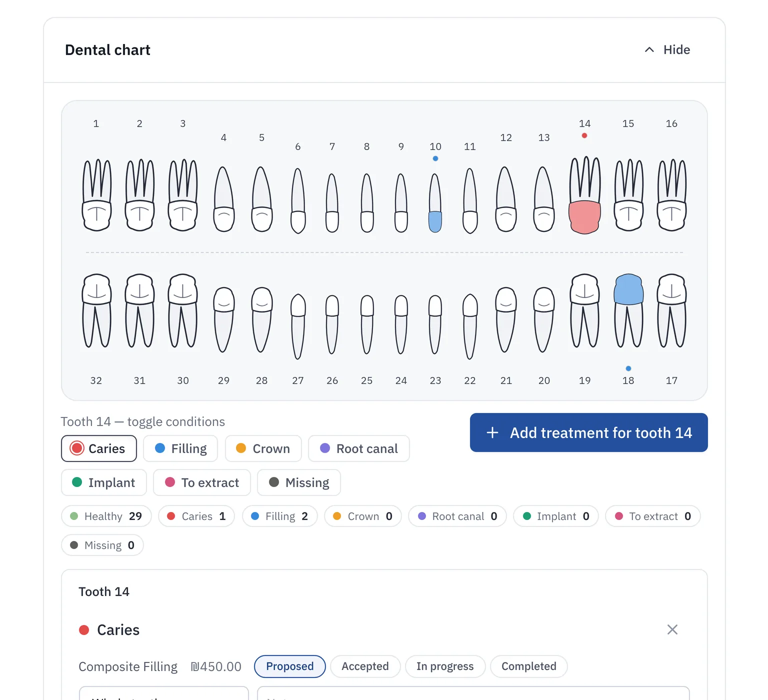The width and height of the screenshot is (768, 700).
Task: Select lower tooth 32 molar
Action: pyautogui.click(x=96, y=310)
